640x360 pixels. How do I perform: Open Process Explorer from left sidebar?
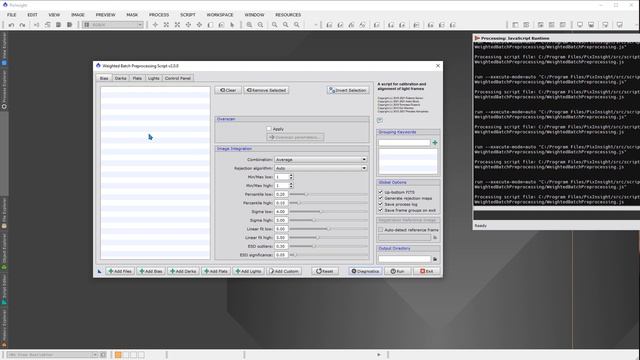tap(4, 90)
